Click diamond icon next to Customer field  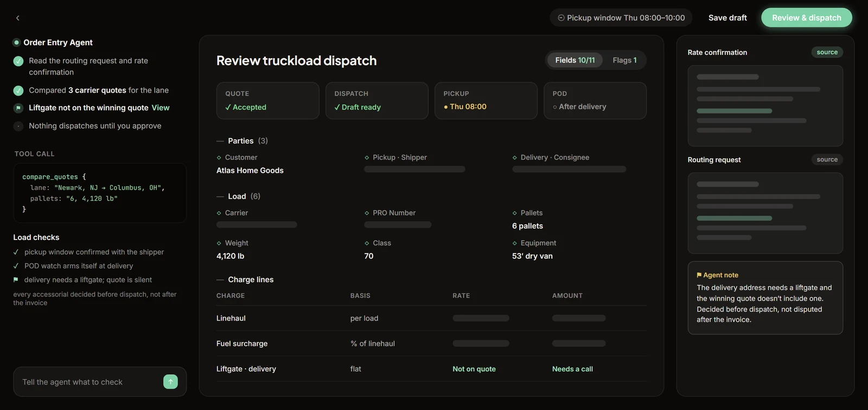(219, 157)
